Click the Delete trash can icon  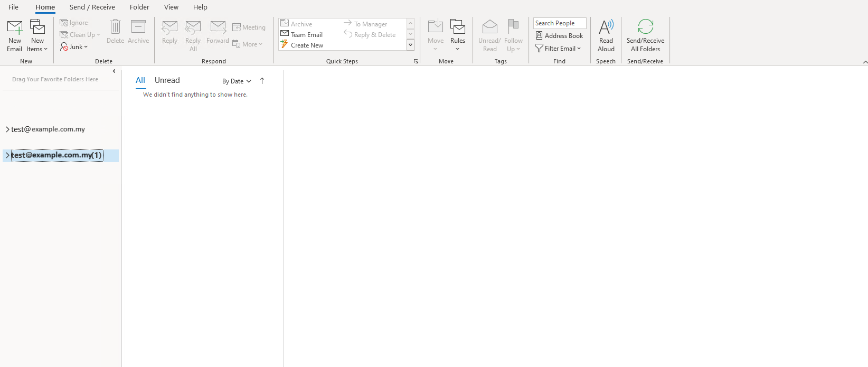pyautogui.click(x=115, y=32)
